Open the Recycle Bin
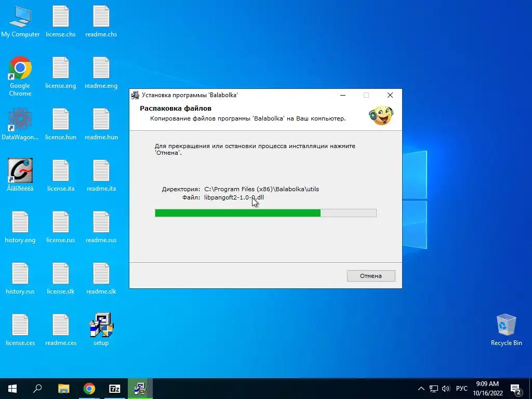Viewport: 532px width, 399px height. coord(506,330)
